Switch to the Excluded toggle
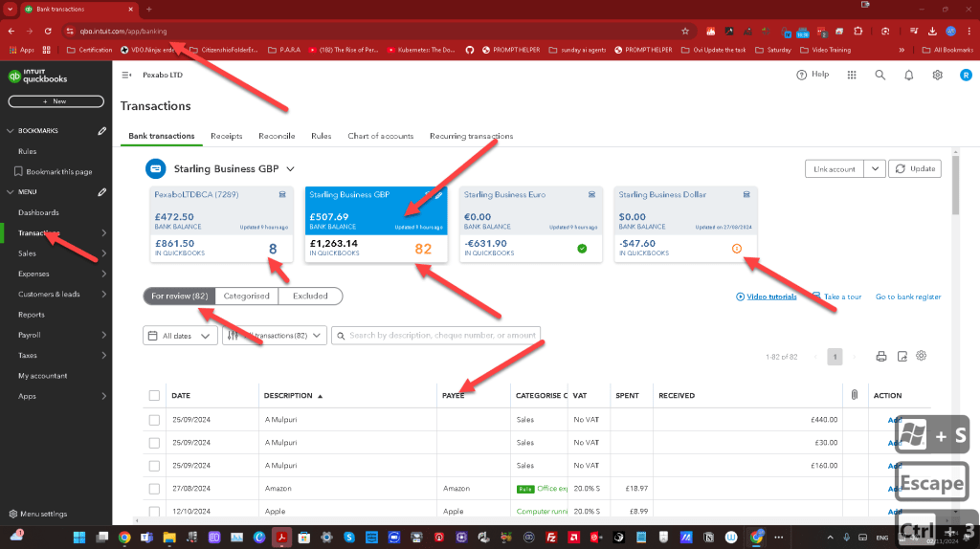980x549 pixels. tap(310, 296)
